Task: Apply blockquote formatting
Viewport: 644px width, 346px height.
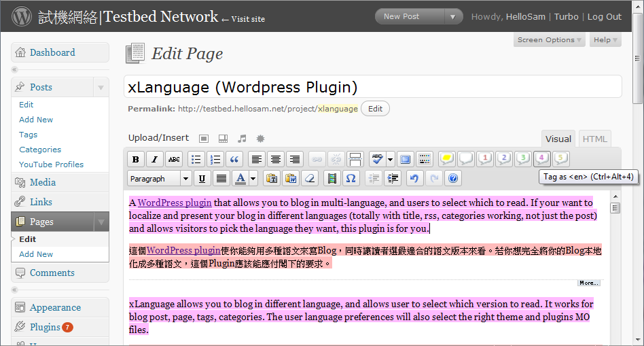Action: pos(234,159)
